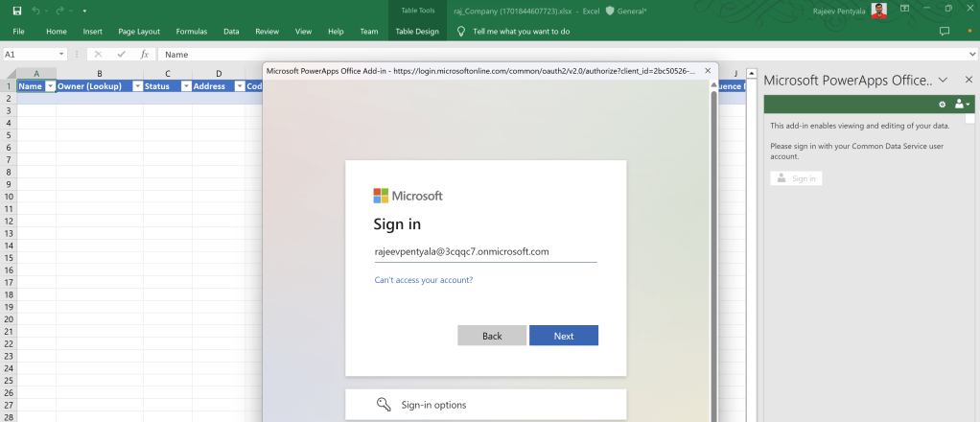Expand the formula bar
Viewport: 980px width, 422px height.
[x=972, y=55]
